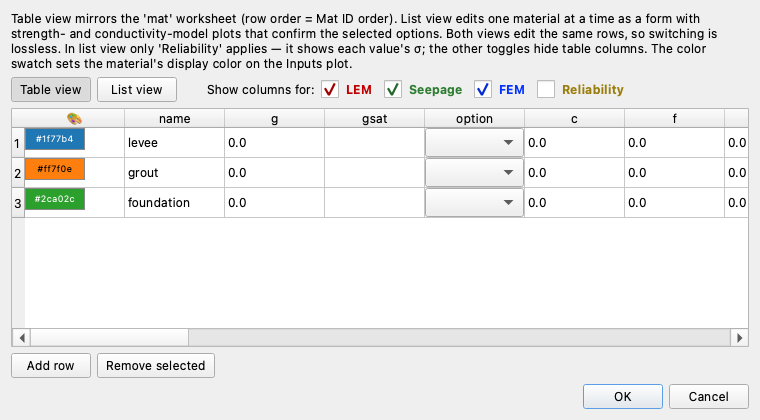Select row header 1
The image size is (760, 420).
pyautogui.click(x=18, y=143)
